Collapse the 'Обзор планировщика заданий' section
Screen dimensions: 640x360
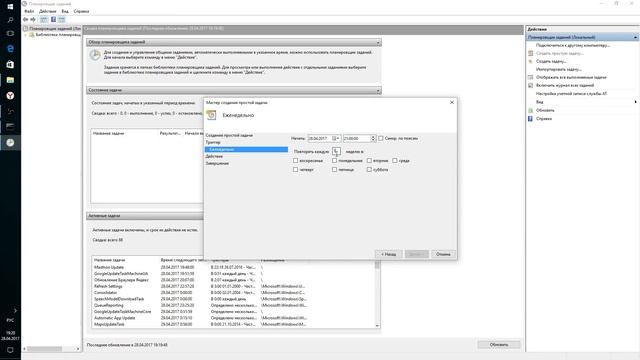(378, 42)
